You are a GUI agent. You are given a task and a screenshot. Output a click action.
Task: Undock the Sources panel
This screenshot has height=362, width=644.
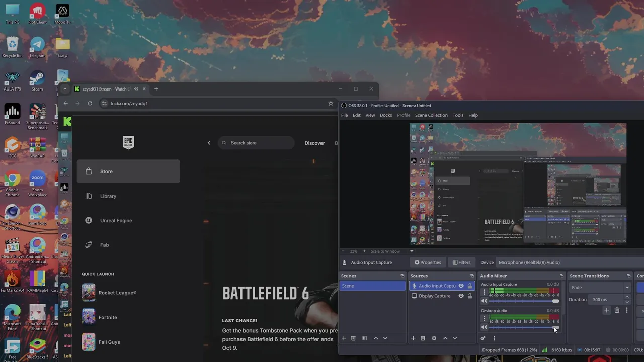472,276
